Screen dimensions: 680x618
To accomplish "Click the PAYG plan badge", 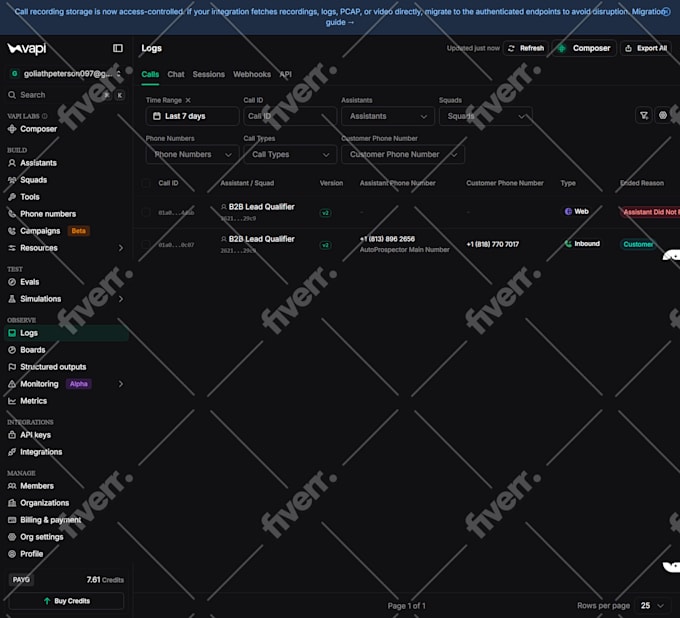I will 21,580.
